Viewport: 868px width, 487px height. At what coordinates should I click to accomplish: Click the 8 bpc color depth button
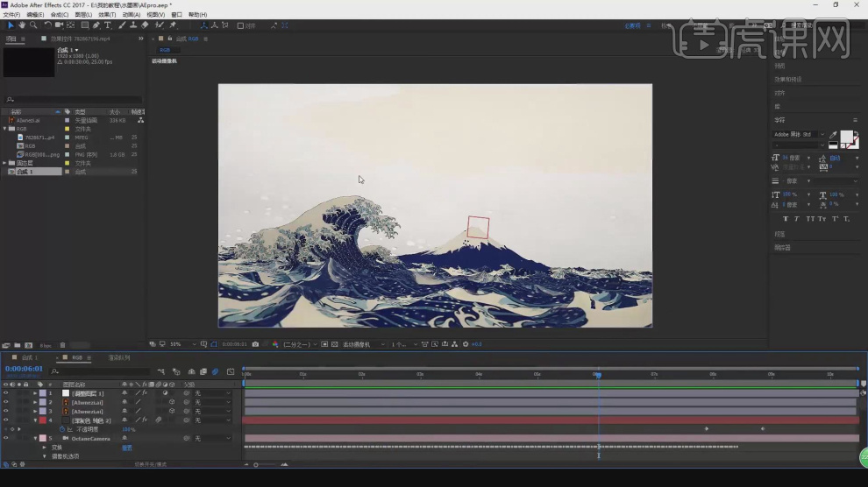point(46,345)
